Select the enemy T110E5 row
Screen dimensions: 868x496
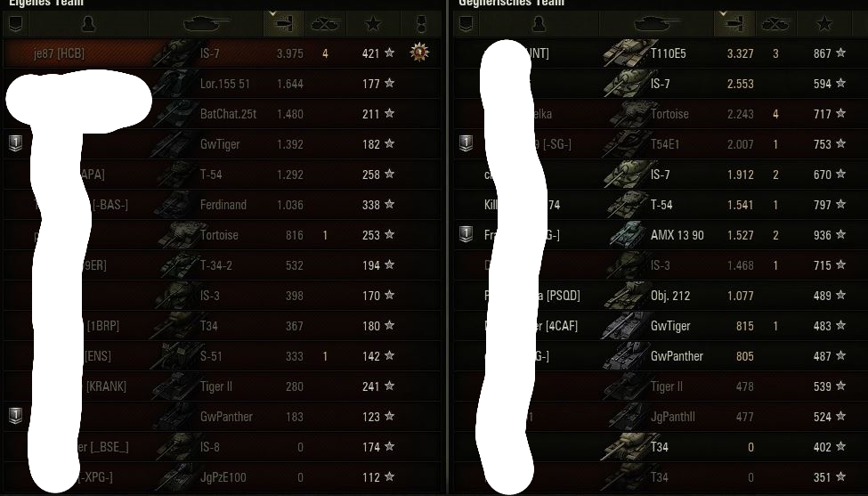[661, 53]
